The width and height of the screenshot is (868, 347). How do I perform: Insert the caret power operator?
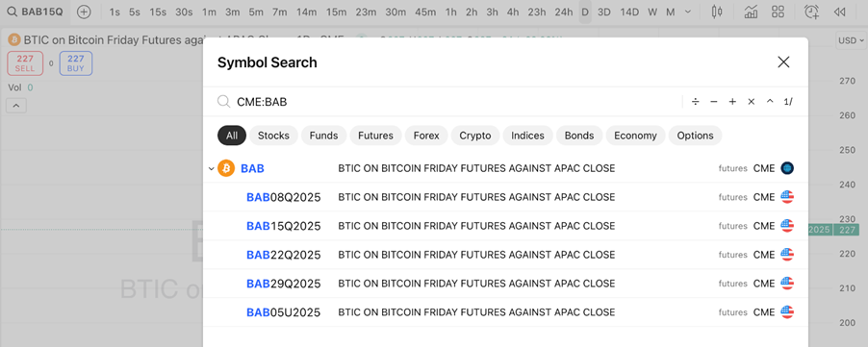click(x=770, y=102)
